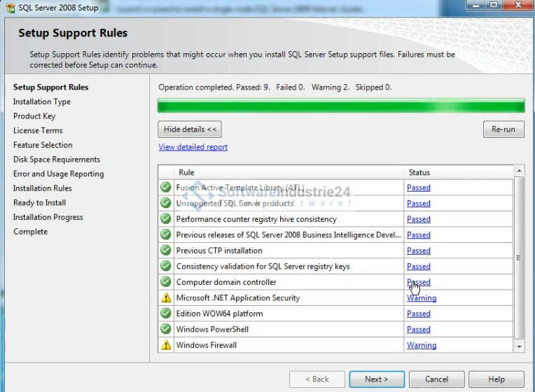The image size is (535, 392).
Task: Click warning icon next to Microsoft .NET Application Security
Action: 166,297
